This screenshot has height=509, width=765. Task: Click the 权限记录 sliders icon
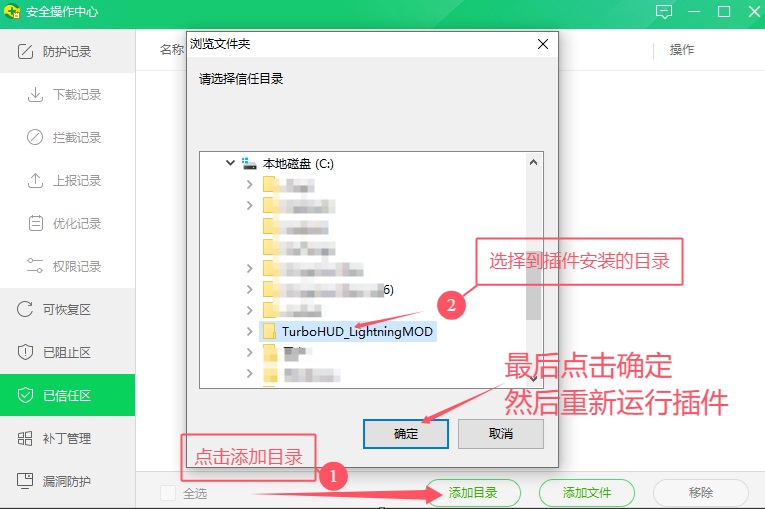[35, 267]
